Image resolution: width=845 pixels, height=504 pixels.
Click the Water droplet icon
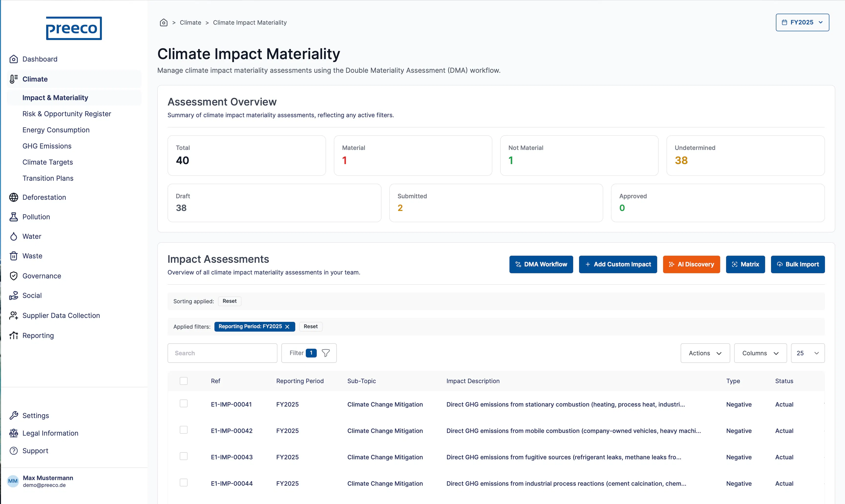coord(14,236)
